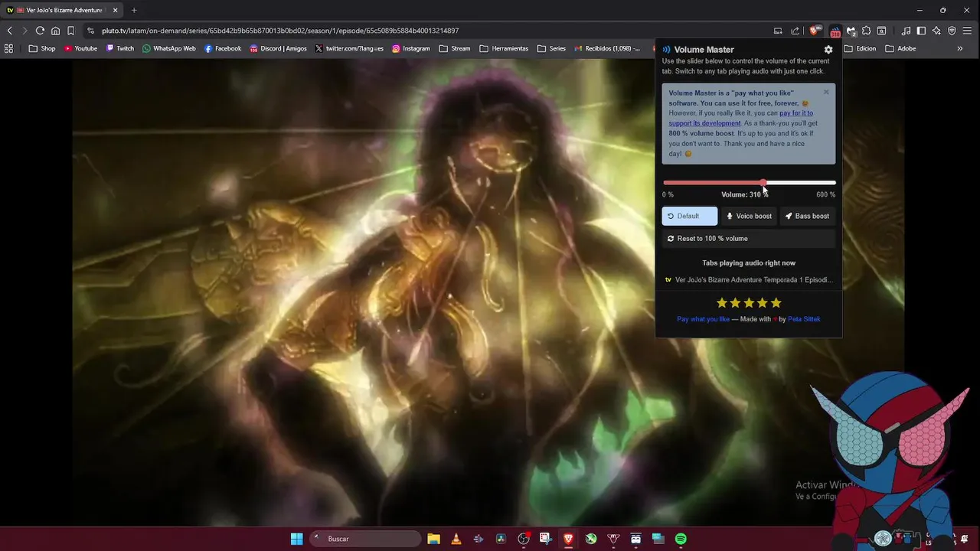The image size is (980, 551).
Task: Select the Ver JoJo's Bizarre Adventure tab
Action: pos(63,10)
